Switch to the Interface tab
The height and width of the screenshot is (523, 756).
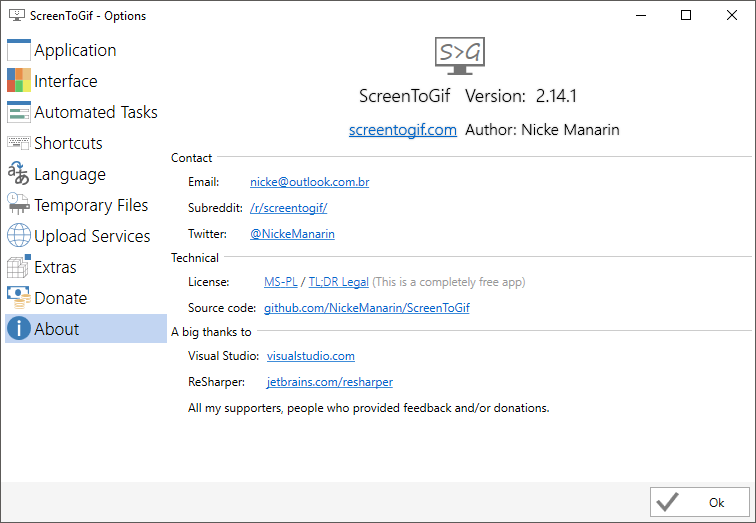pos(86,81)
